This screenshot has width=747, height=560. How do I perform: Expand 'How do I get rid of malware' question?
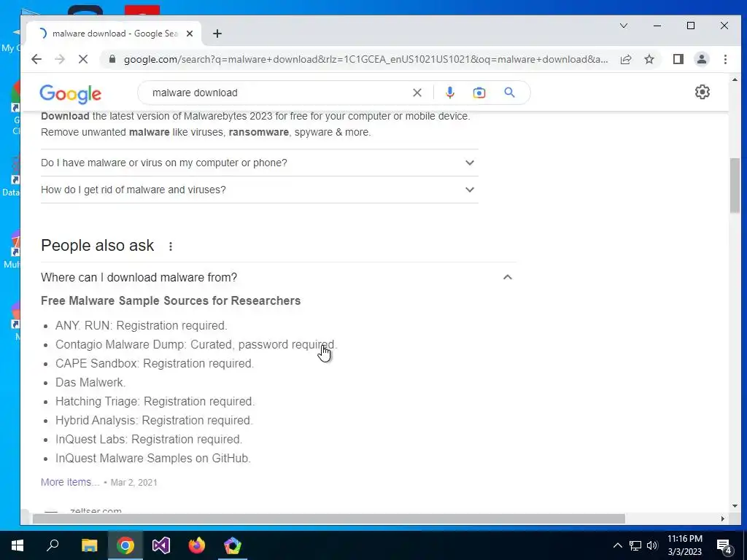[x=259, y=190]
